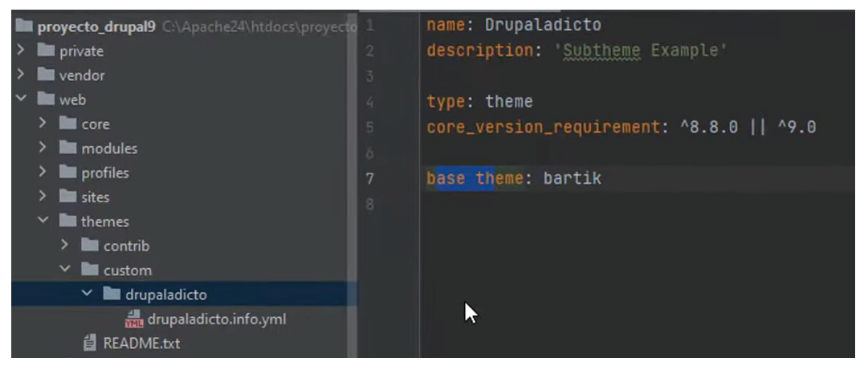Click the sites folder icon
This screenshot has height=366, width=868.
[67, 197]
